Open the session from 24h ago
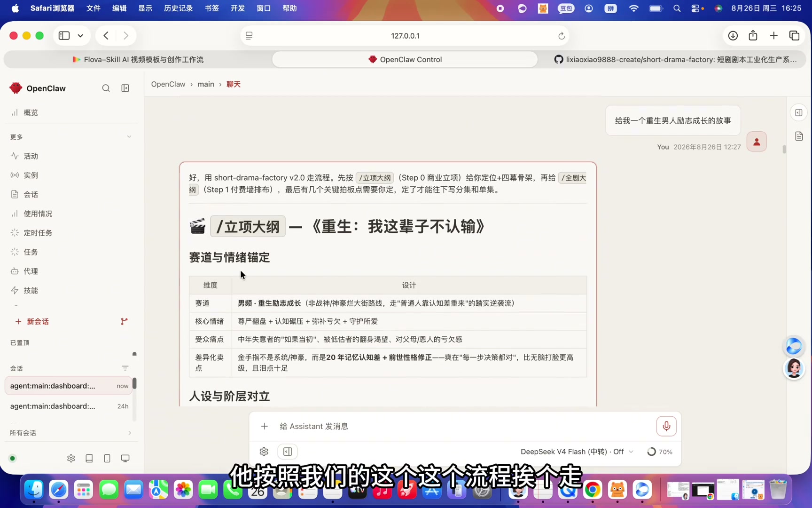Viewport: 812px width, 508px height. 69,406
